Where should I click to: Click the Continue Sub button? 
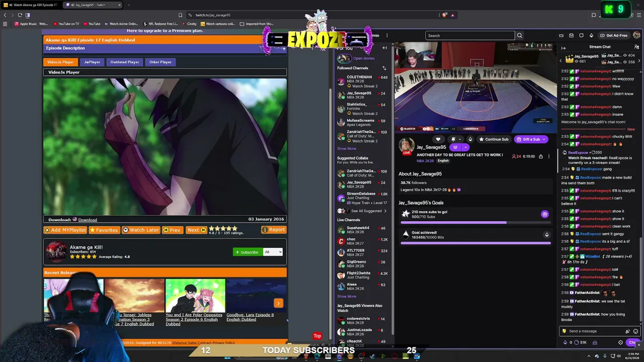tap(494, 139)
